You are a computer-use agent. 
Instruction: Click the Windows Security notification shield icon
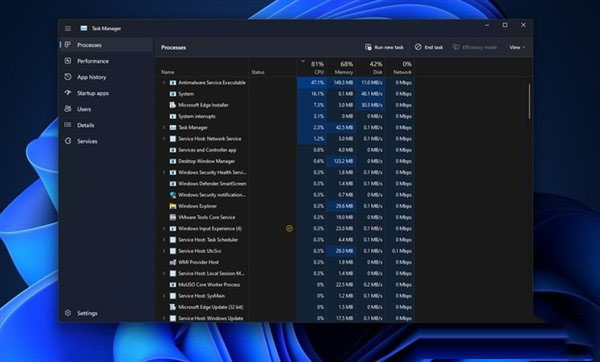173,195
